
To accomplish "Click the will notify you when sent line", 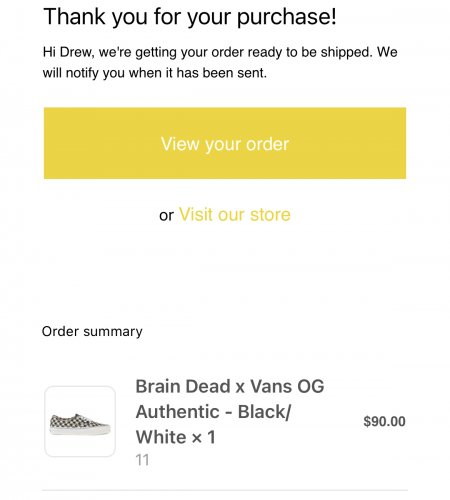I will tap(155, 73).
